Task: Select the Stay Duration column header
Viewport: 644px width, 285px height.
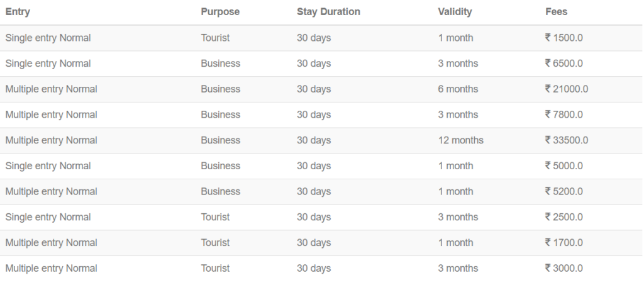Action: [x=328, y=12]
